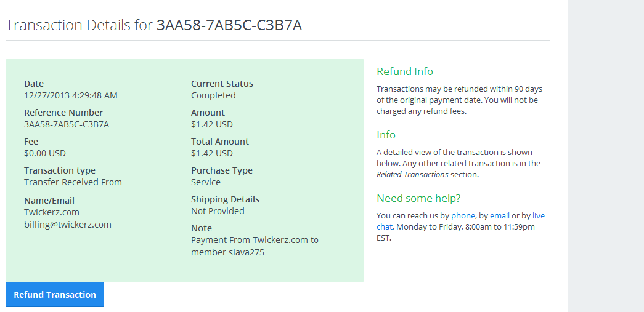Click the transaction ID in the page title

(229, 25)
